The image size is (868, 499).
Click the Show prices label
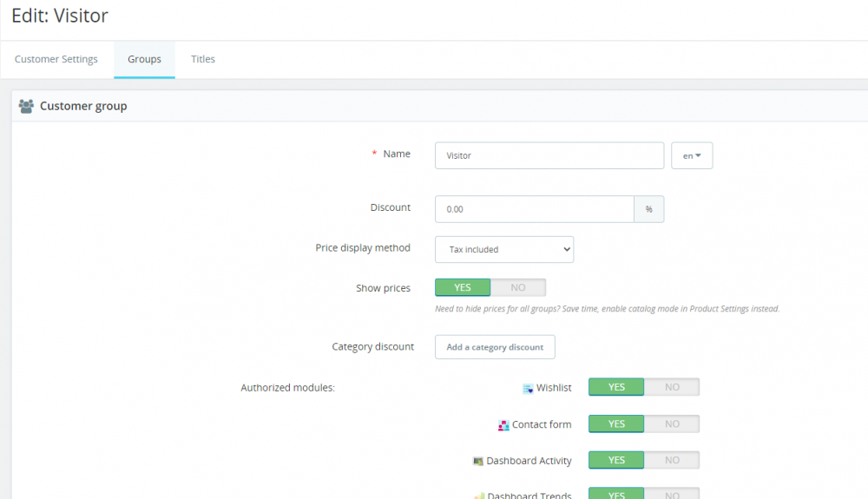click(x=383, y=288)
